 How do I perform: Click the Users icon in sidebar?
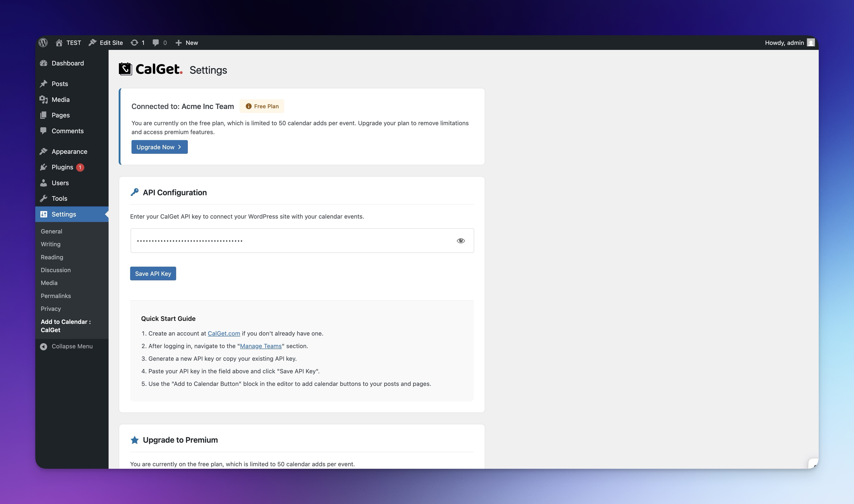[x=44, y=183]
